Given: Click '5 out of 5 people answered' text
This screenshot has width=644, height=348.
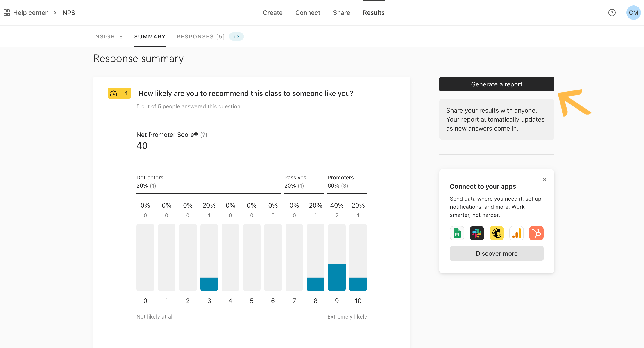Looking at the screenshot, I should point(188,106).
